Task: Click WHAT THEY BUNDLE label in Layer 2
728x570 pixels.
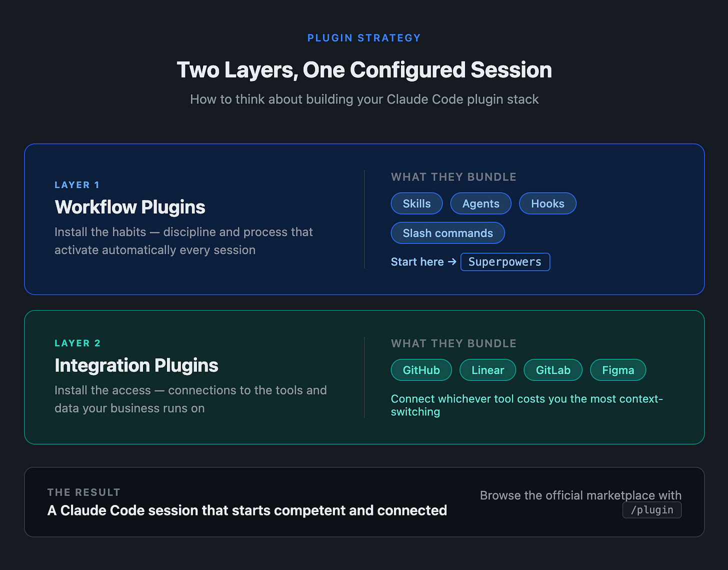Action: coord(453,343)
